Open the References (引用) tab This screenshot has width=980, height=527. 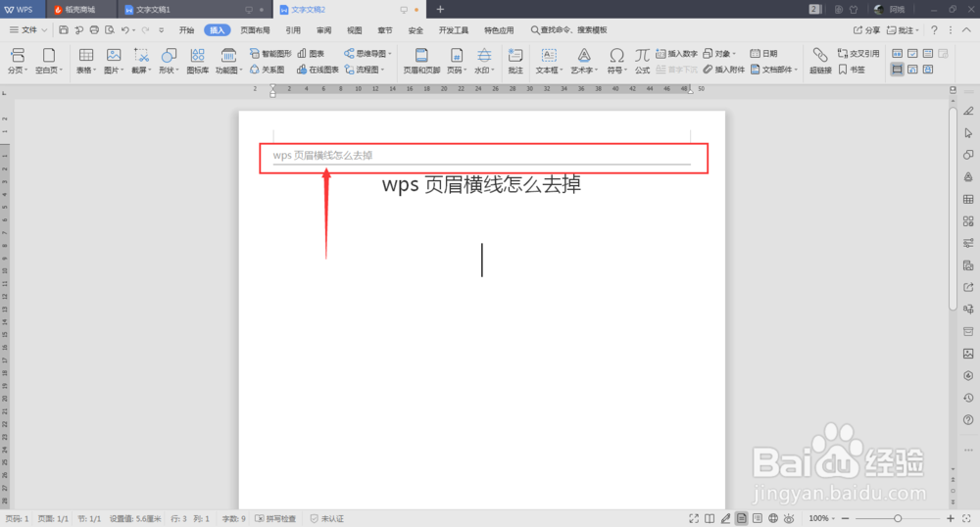click(x=293, y=30)
